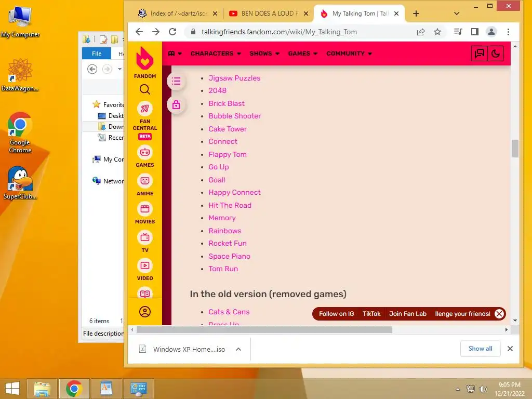Show hidden system tray icons
The image size is (532, 399).
coord(458,389)
